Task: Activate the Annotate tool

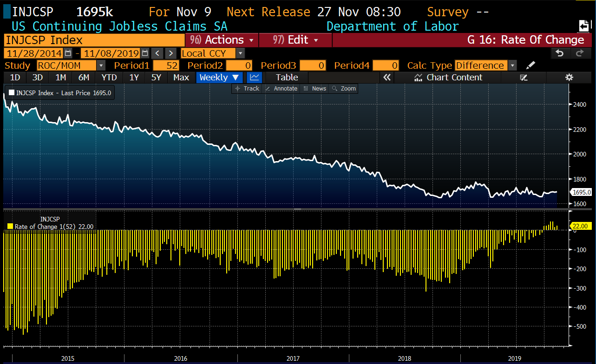Action: (x=281, y=88)
